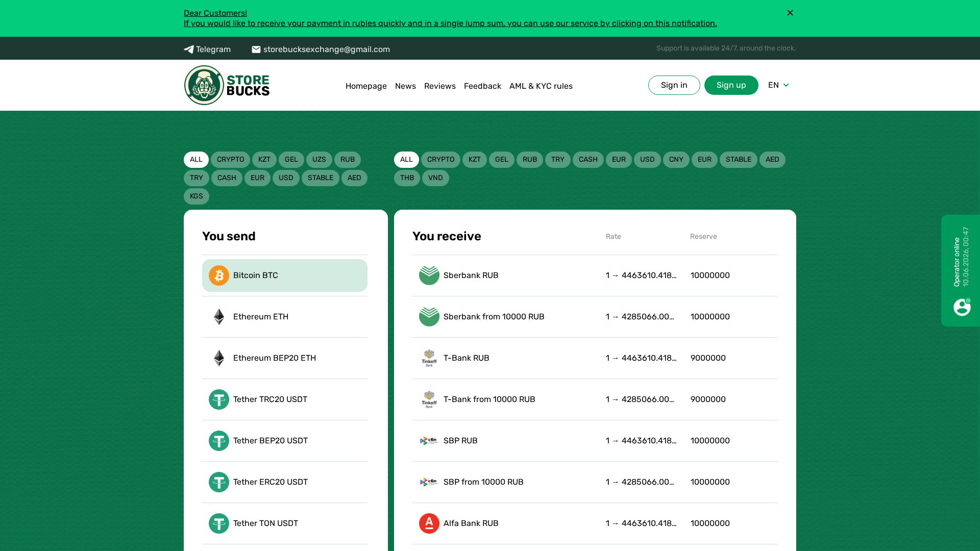Click the SBP from 10000 RUB logo
This screenshot has width=980, height=551.
429,482
